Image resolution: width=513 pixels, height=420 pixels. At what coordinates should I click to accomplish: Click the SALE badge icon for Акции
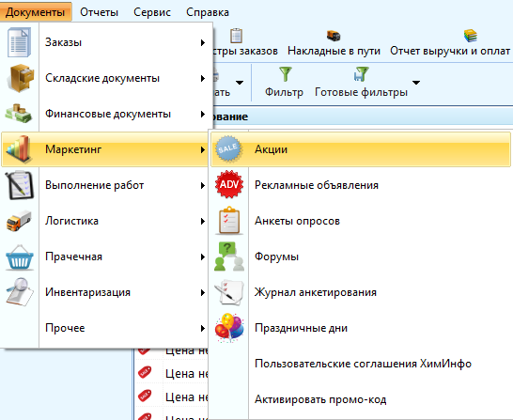[228, 149]
